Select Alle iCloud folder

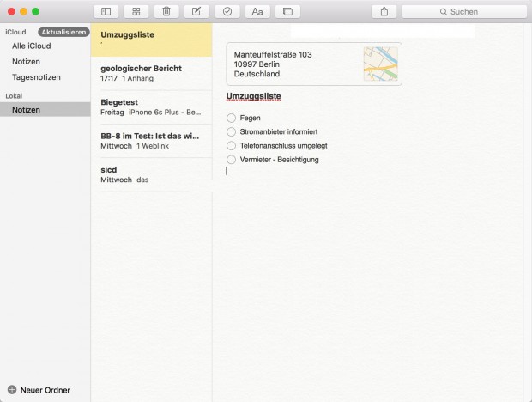coord(32,46)
